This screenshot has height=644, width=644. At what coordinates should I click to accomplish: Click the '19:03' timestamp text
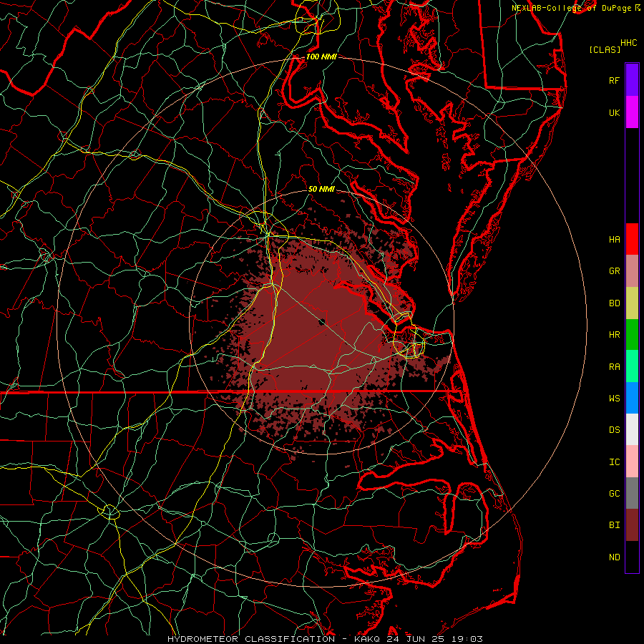click(x=468, y=639)
